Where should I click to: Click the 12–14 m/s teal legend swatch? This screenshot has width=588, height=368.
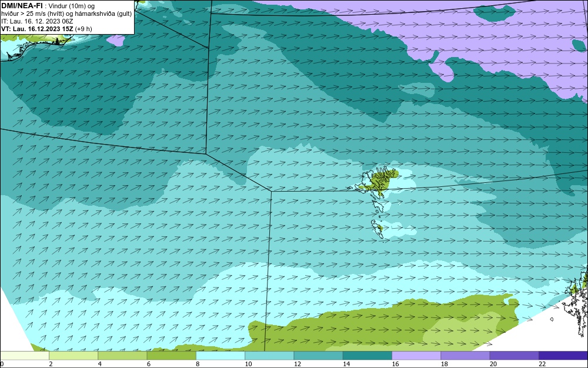318,355
